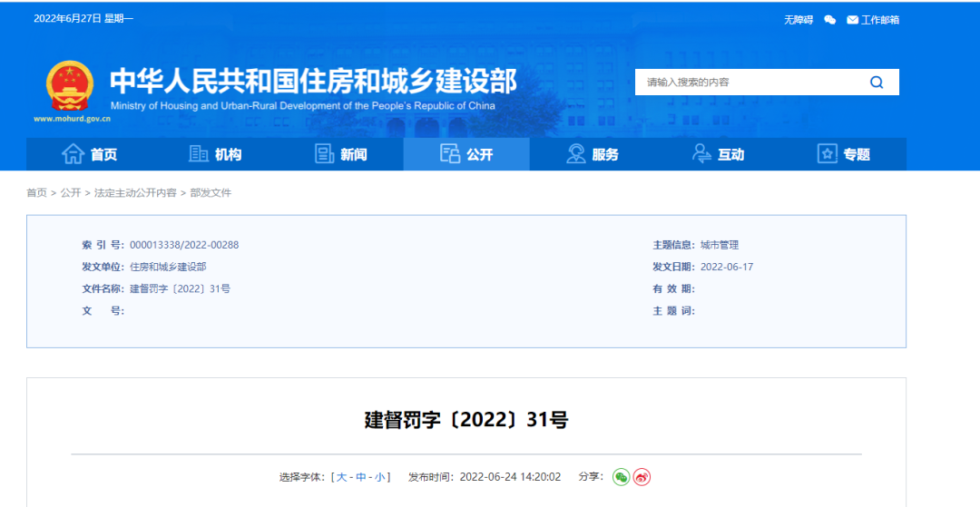Click the 服务 headset icon

click(x=576, y=154)
